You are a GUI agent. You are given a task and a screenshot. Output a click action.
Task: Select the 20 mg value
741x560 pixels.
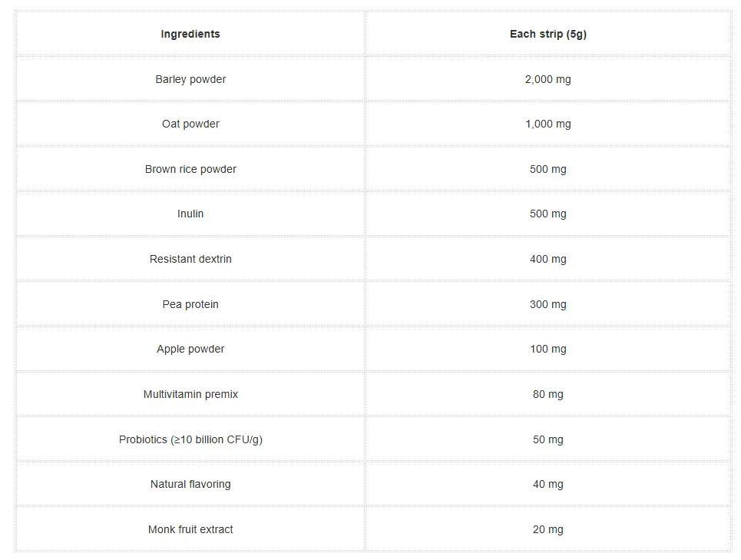point(548,529)
